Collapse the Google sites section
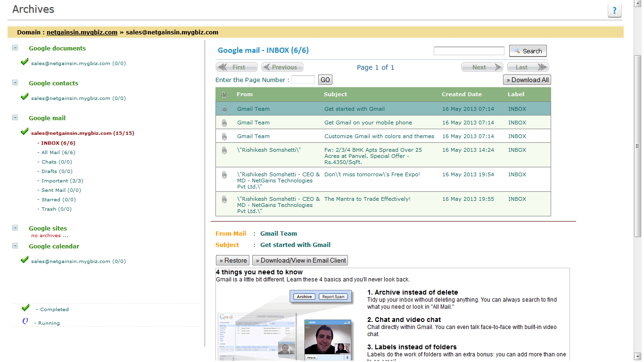 15,228
